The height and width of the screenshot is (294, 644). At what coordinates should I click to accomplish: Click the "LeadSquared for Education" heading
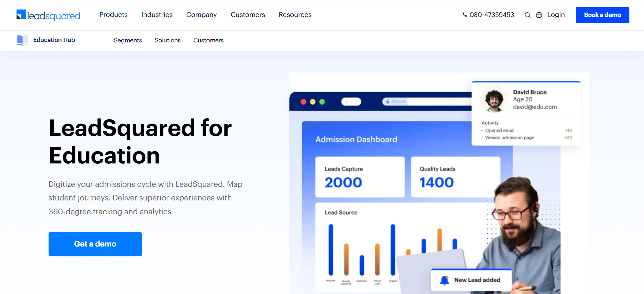pos(140,142)
